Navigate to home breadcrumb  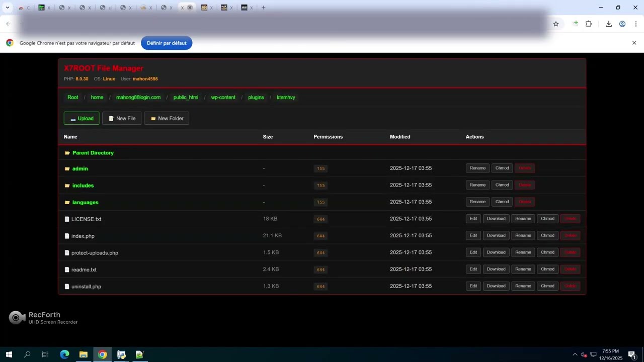point(97,98)
